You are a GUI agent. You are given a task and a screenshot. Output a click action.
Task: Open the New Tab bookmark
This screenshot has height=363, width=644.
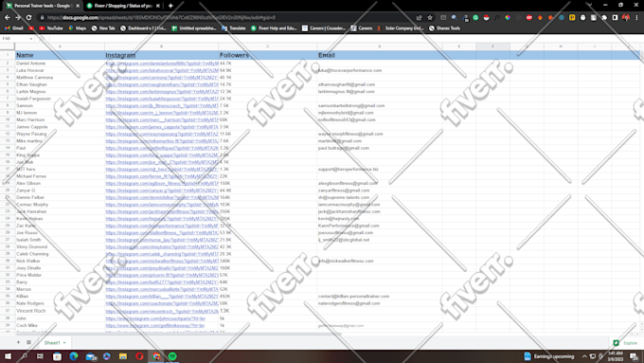coord(103,28)
